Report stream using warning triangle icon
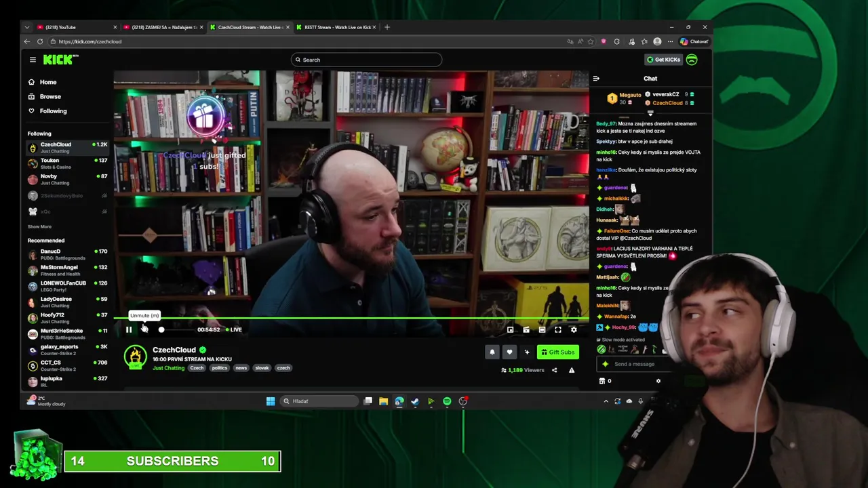 (572, 370)
